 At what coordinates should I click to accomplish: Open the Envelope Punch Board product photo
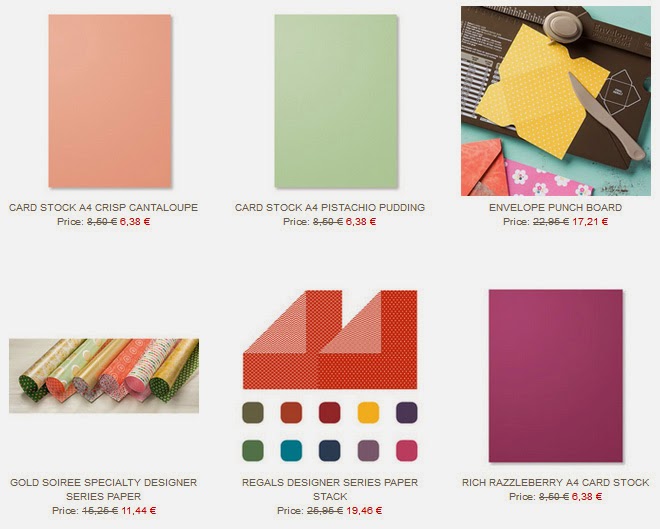[556, 101]
